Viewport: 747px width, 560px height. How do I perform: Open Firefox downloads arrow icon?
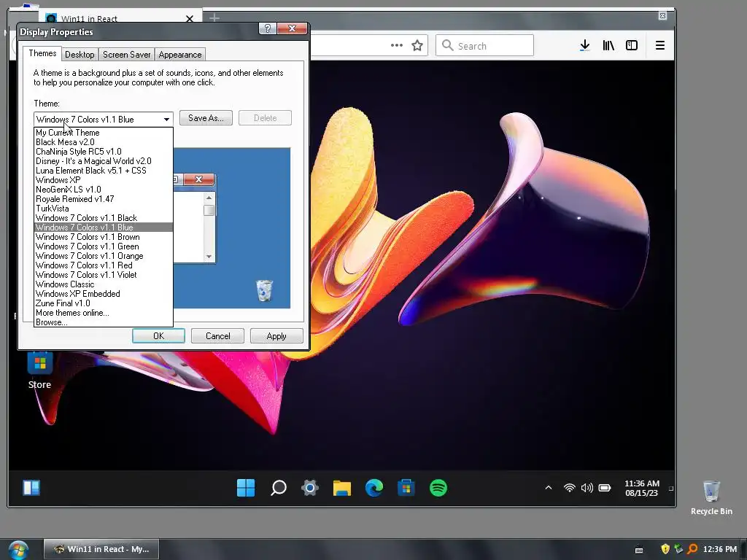coord(585,45)
